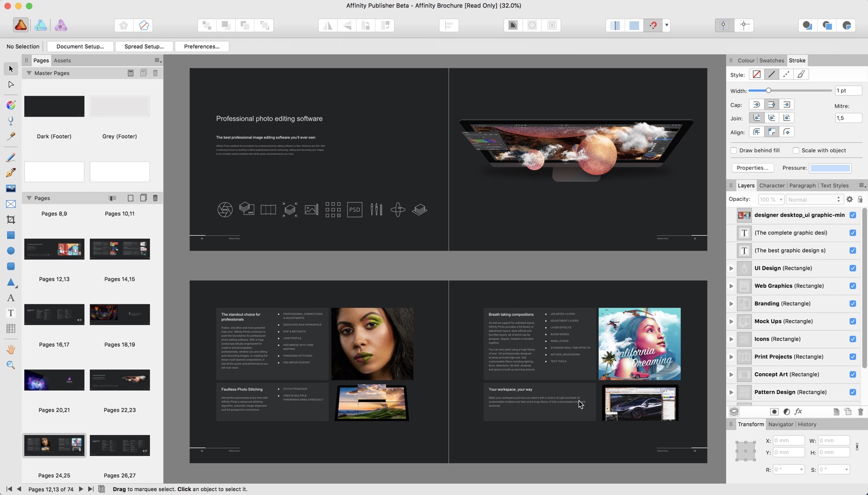Screen dimensions: 868x495
Task: Open Spread Setup dialog
Action: tap(144, 47)
